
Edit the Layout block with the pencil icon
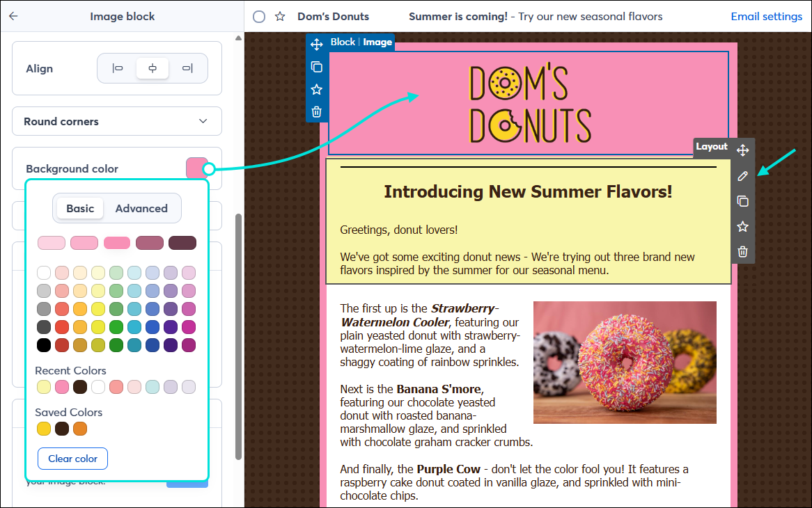(x=742, y=175)
